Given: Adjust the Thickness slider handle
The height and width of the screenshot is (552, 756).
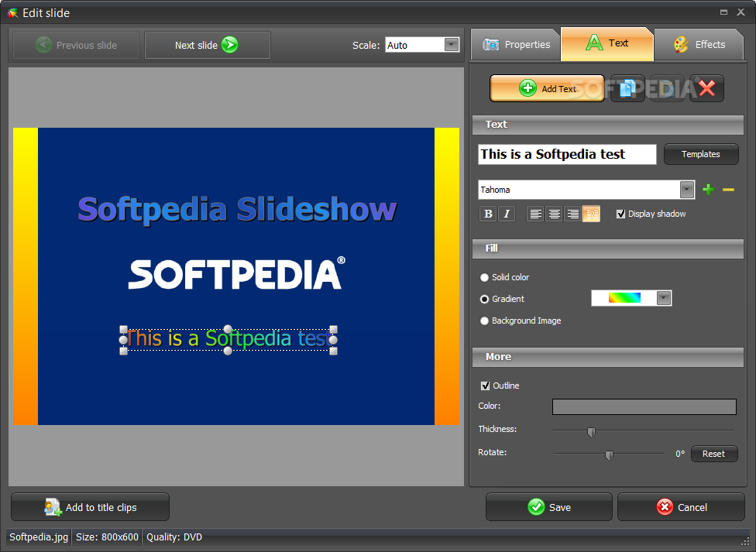Looking at the screenshot, I should coord(591,432).
